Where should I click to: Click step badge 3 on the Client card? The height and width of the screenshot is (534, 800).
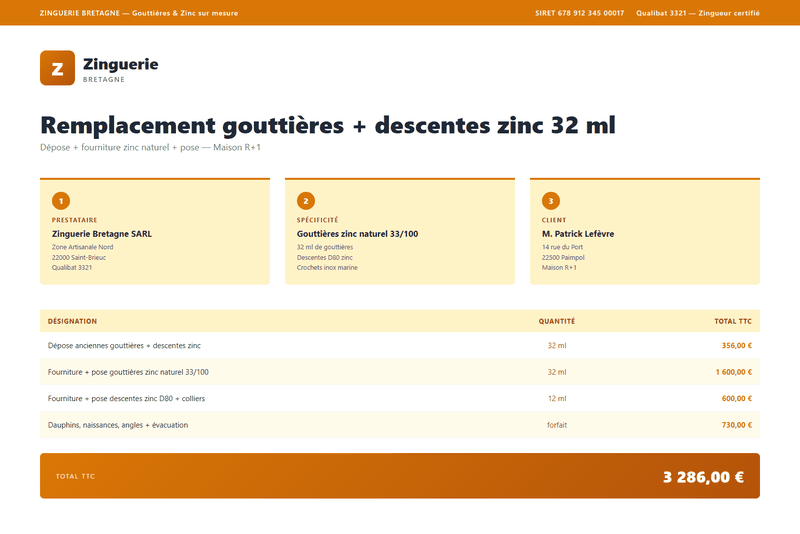click(x=551, y=201)
